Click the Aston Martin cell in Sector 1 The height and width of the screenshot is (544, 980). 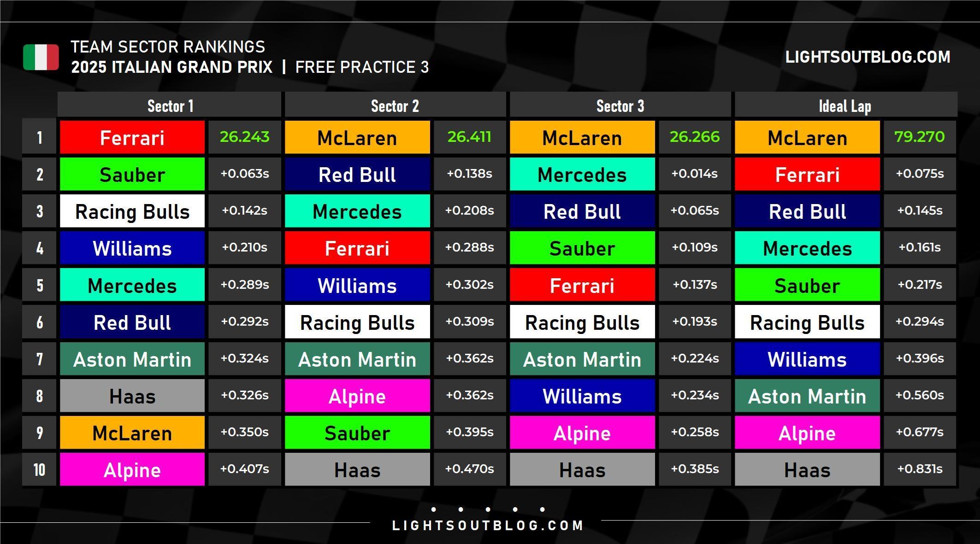pyautogui.click(x=132, y=359)
